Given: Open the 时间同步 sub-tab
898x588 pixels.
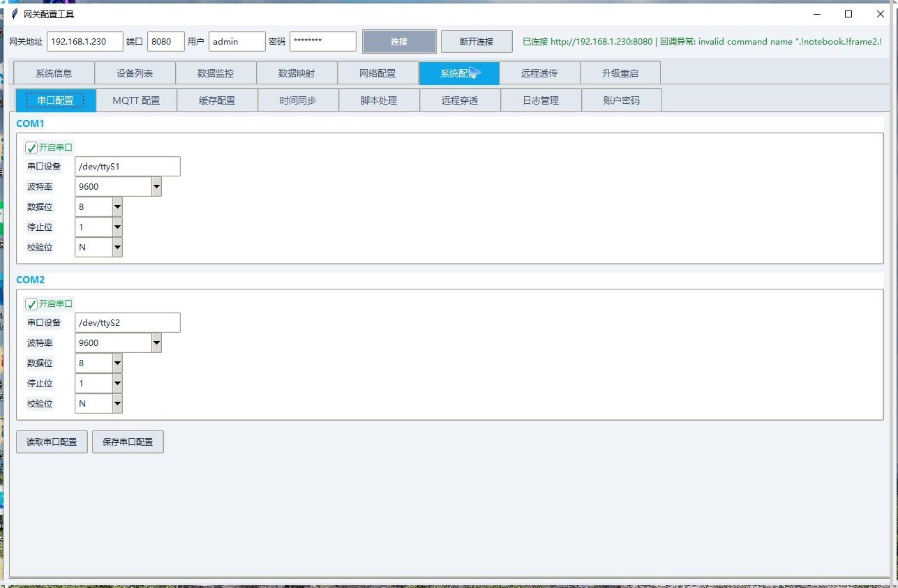Looking at the screenshot, I should tap(298, 100).
